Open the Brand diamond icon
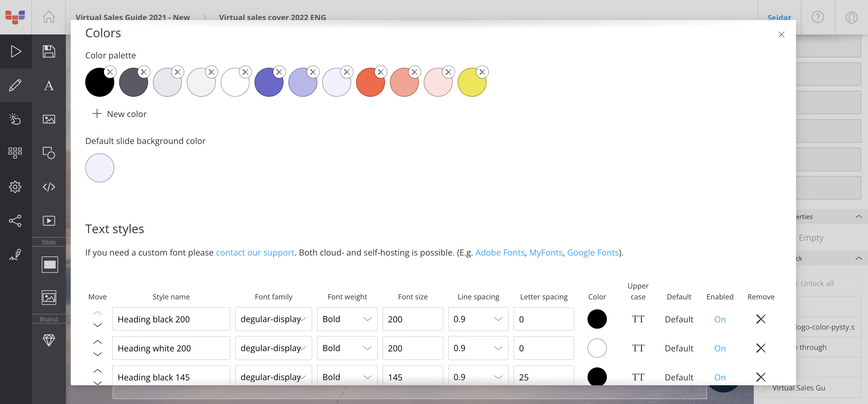The image size is (868, 404). tap(49, 340)
